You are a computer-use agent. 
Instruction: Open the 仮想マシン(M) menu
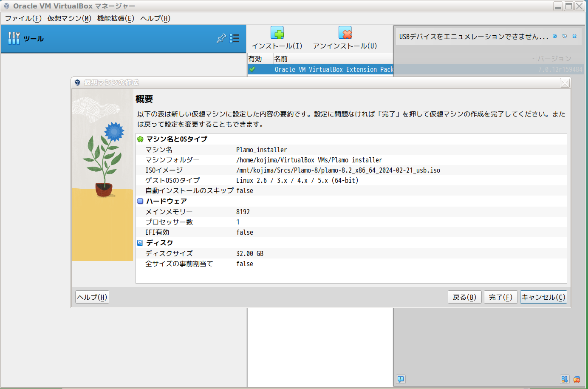pyautogui.click(x=70, y=18)
